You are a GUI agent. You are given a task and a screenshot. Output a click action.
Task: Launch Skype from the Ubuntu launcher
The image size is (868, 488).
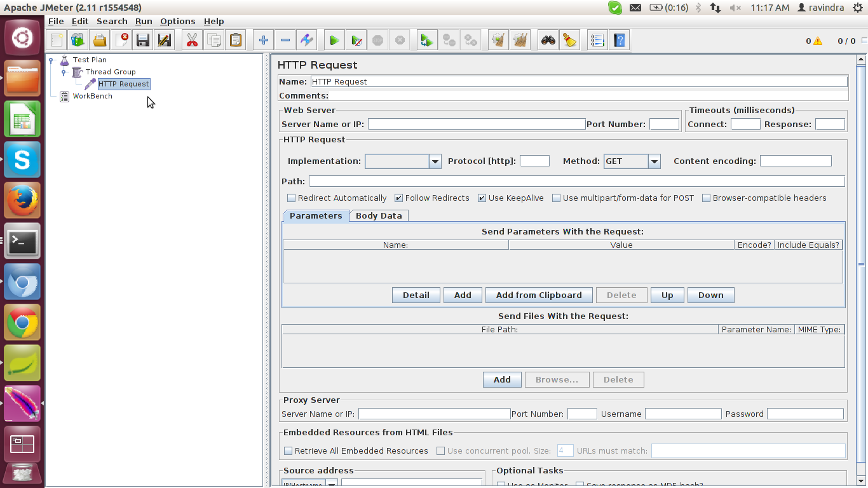pos(22,159)
